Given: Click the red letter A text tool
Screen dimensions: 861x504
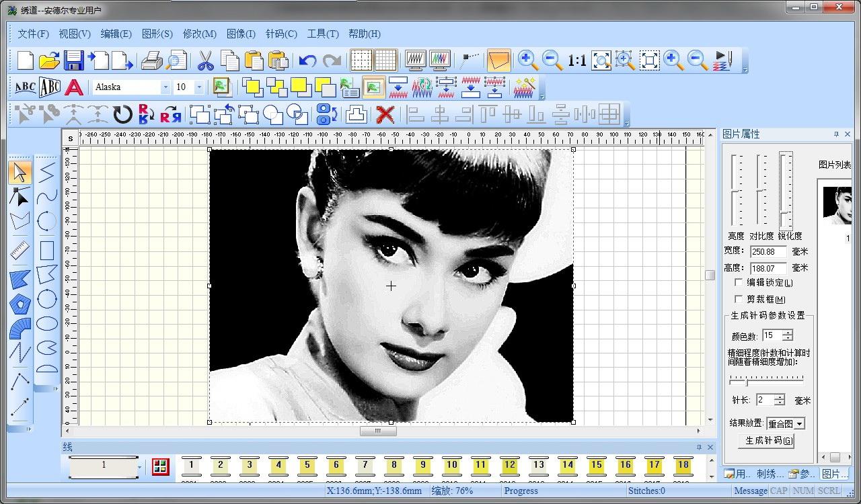Looking at the screenshot, I should coord(74,87).
